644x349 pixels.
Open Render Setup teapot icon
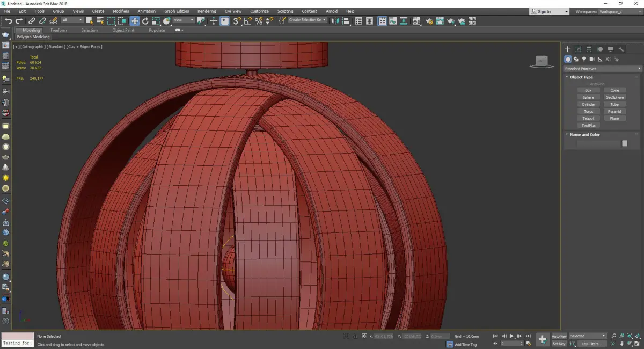(x=429, y=21)
